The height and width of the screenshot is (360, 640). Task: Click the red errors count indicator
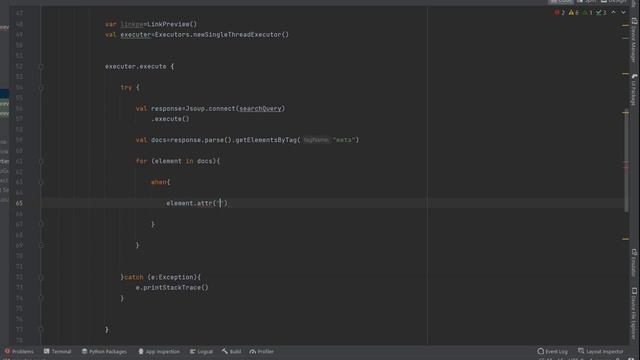click(x=560, y=13)
